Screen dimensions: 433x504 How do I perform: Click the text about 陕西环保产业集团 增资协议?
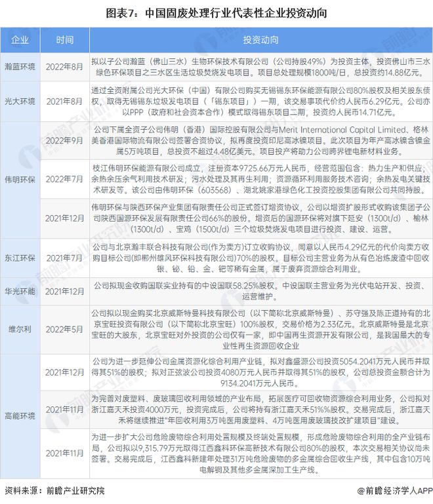[261, 218]
